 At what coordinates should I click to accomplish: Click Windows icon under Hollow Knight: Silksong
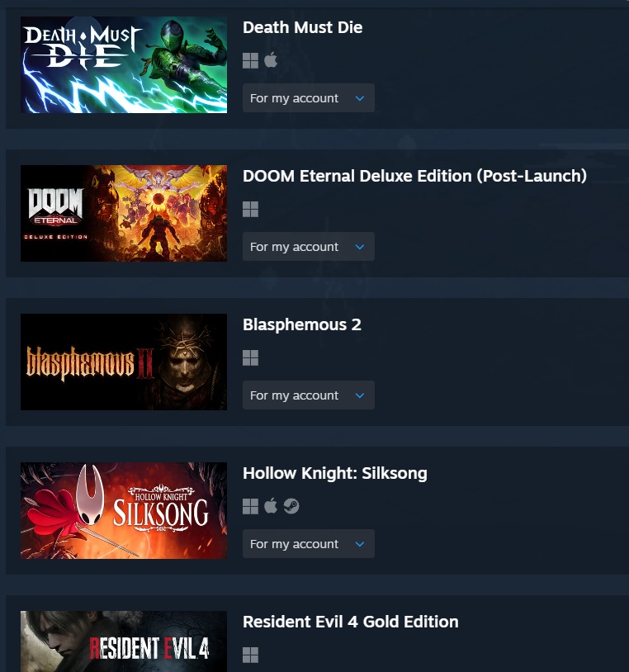tap(250, 507)
